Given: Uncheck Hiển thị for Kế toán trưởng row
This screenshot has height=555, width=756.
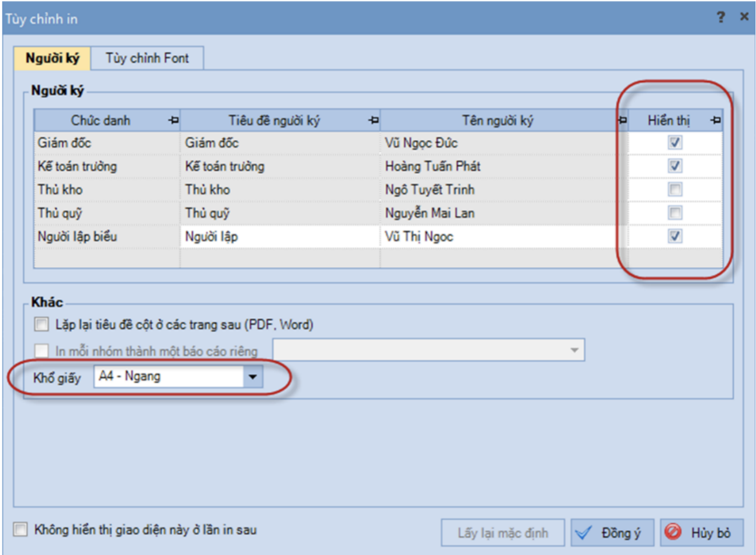Looking at the screenshot, I should (675, 166).
